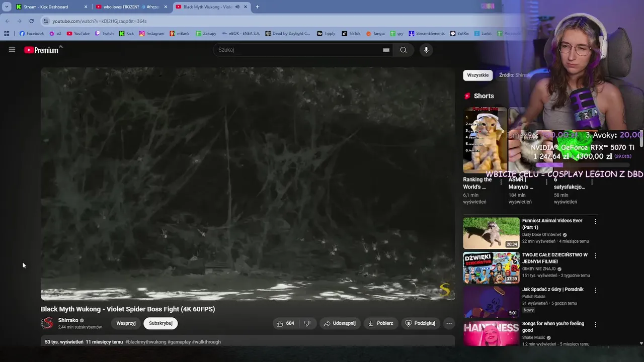This screenshot has height=362, width=644.
Task: Click #blackmythwukong hashtag
Action: [145, 342]
